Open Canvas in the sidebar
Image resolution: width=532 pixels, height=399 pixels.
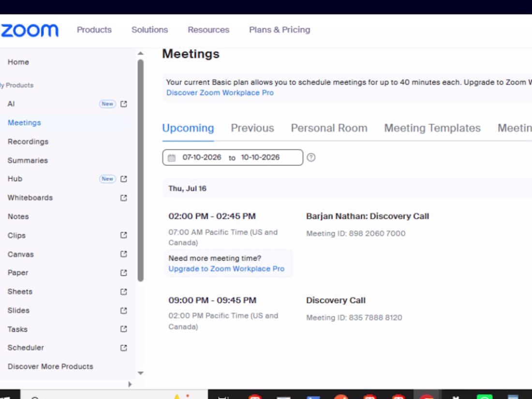point(20,254)
